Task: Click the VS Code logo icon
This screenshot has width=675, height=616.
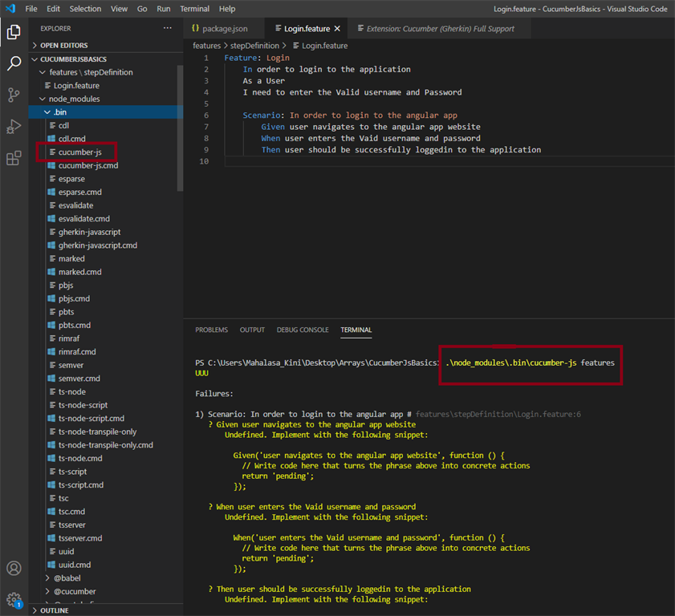Action: tap(10, 9)
